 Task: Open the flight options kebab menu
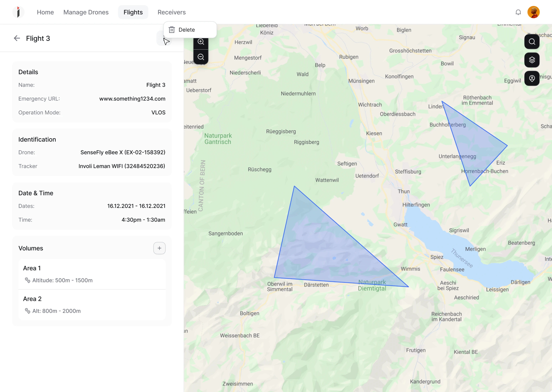tap(164, 38)
